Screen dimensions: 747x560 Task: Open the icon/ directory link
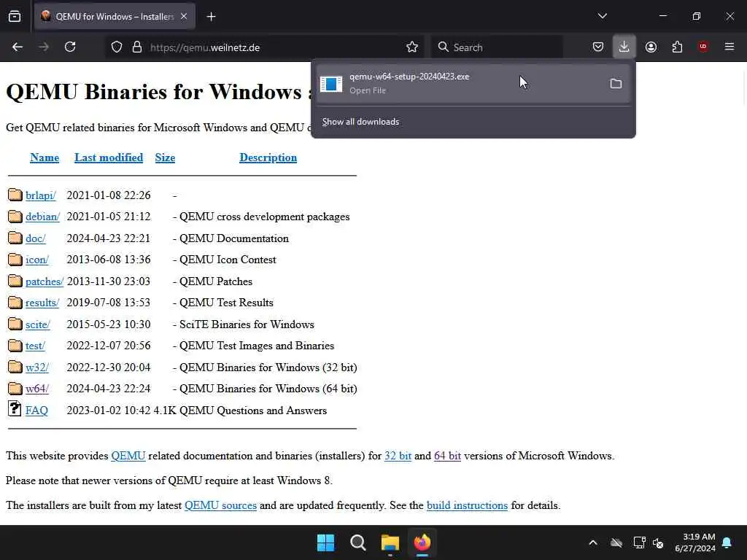(37, 260)
